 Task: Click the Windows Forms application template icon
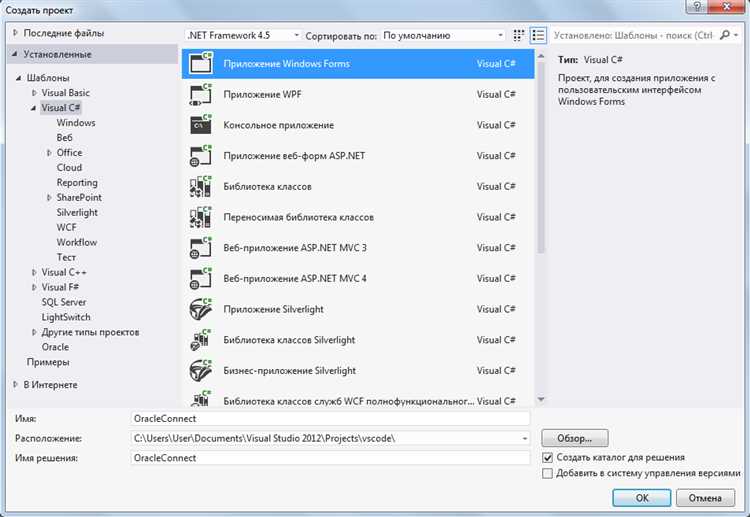point(201,63)
